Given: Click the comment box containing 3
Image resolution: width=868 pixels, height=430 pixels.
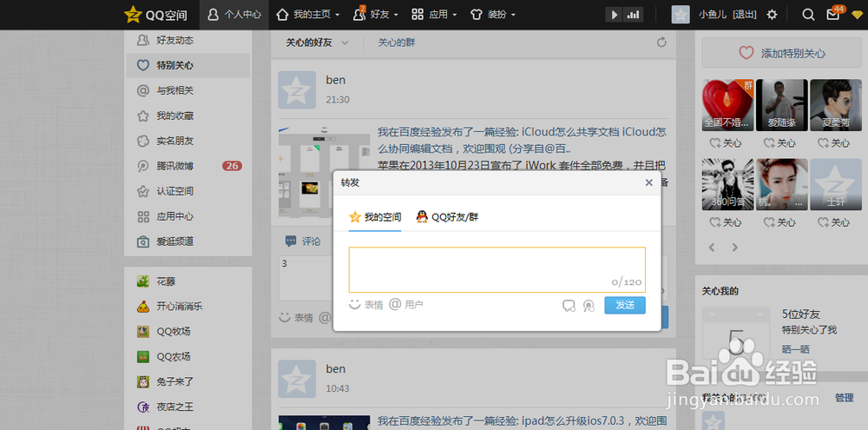Looking at the screenshot, I should coord(306,278).
